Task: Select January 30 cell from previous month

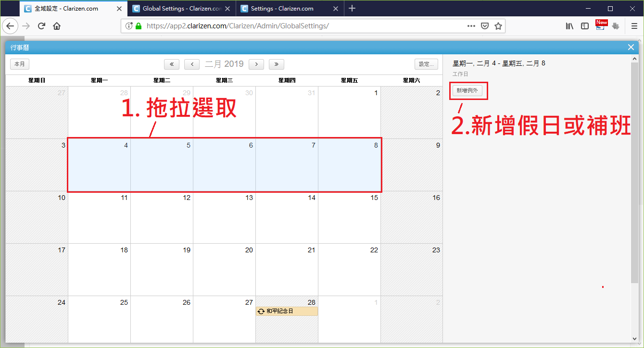Action: pyautogui.click(x=224, y=113)
